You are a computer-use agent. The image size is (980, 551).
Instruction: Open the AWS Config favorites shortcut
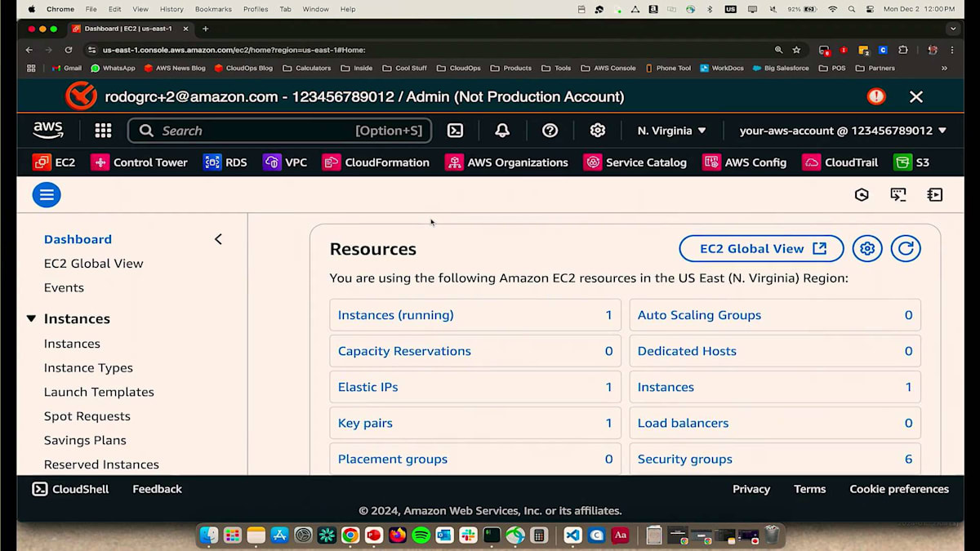(x=745, y=162)
